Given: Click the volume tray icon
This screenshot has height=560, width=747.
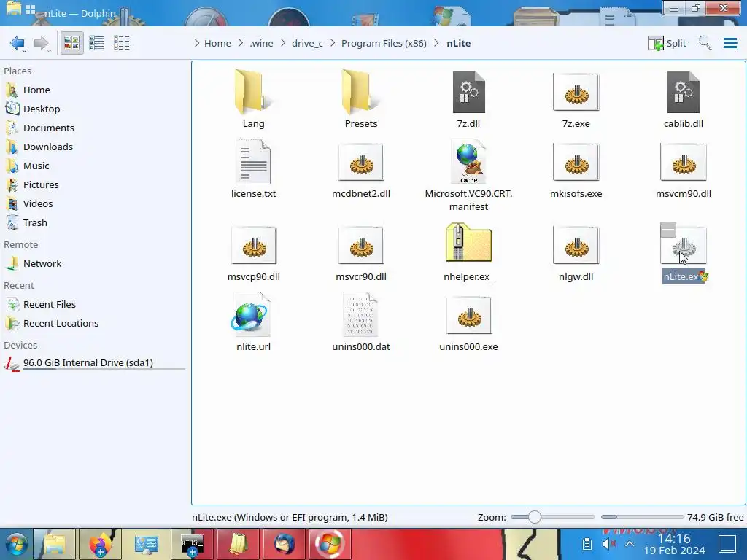Looking at the screenshot, I should click(x=609, y=544).
